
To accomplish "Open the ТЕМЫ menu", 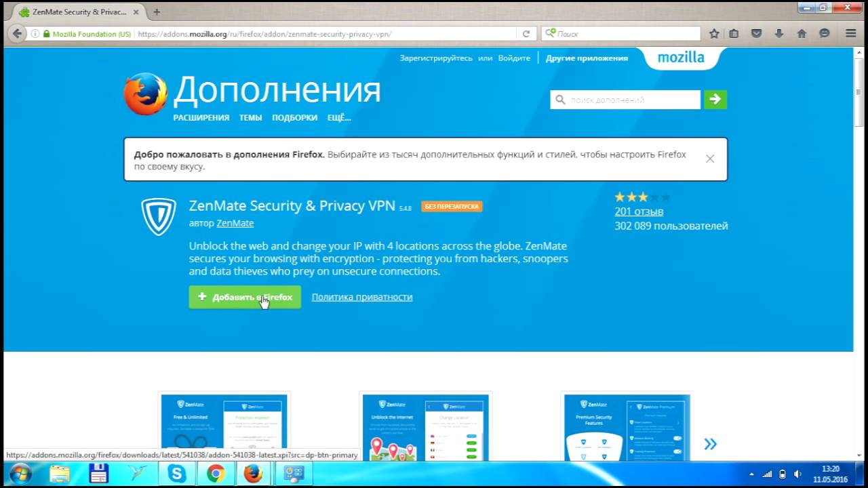I will 250,117.
